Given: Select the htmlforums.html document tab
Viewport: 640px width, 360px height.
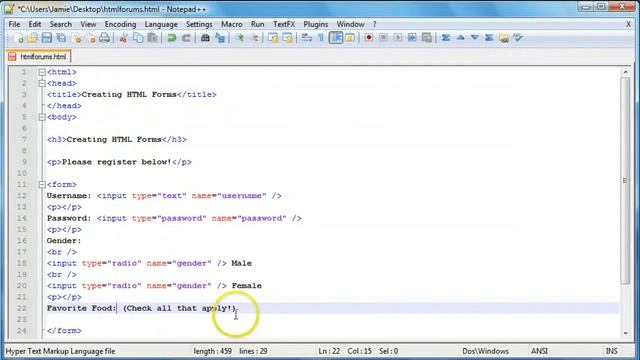Looking at the screenshot, I should click(x=39, y=56).
